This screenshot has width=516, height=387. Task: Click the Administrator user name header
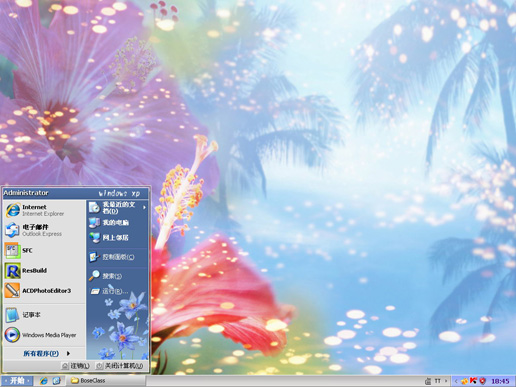pyautogui.click(x=26, y=193)
